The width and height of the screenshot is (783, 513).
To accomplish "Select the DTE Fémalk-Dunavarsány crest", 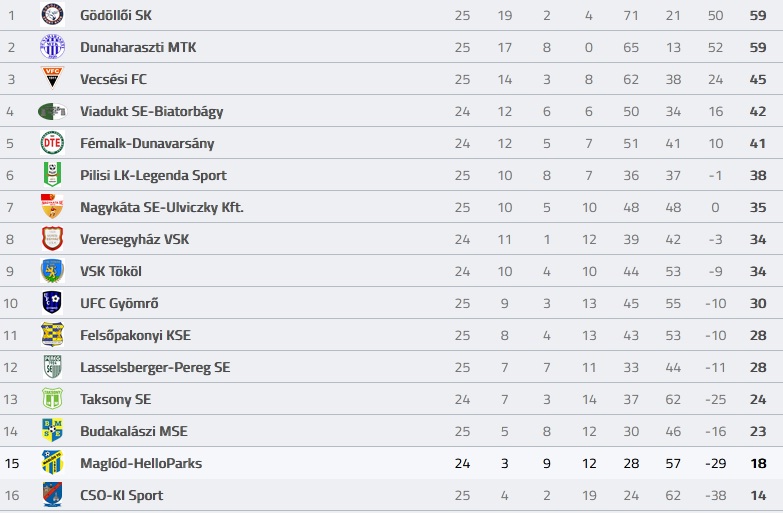I will click(52, 143).
